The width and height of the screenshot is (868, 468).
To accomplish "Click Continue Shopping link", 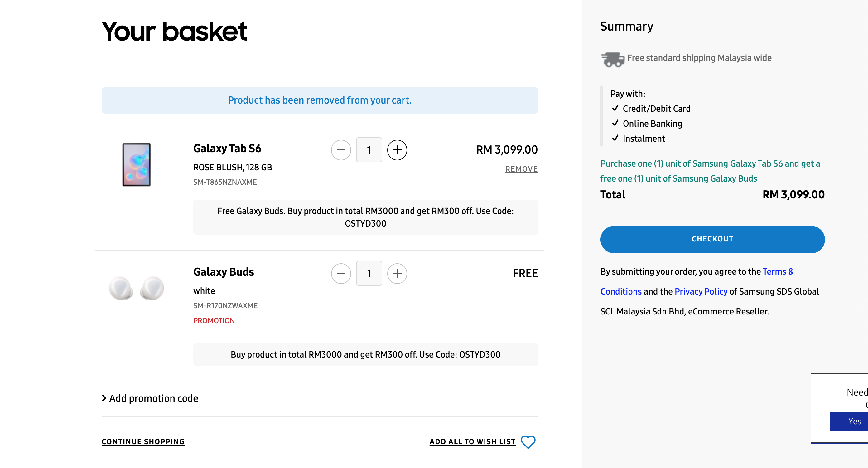I will (x=143, y=442).
